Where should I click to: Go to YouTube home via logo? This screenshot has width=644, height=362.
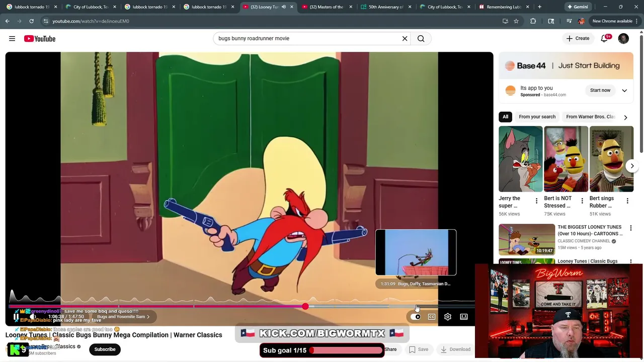[39, 39]
